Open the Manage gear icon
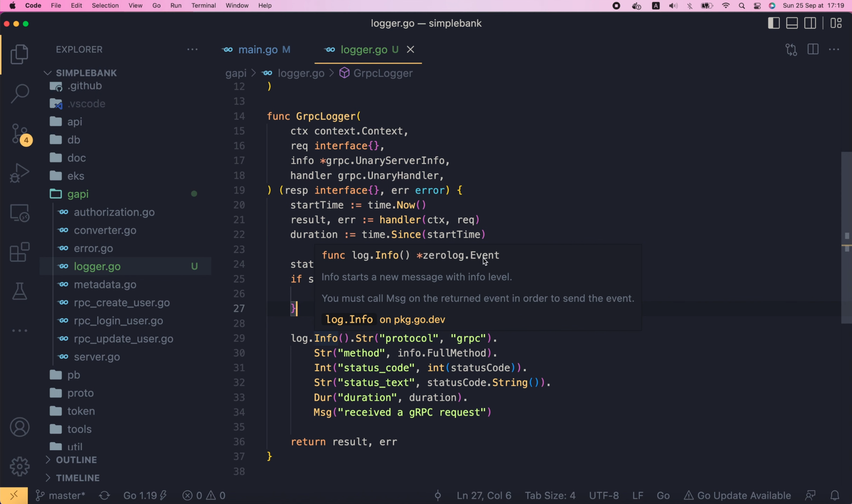The width and height of the screenshot is (852, 504). pos(20,466)
